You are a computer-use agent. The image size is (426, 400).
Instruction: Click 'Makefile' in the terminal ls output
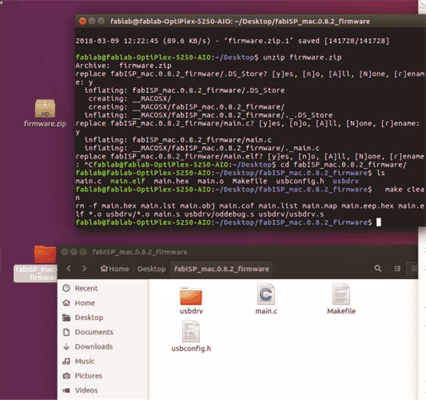point(250,181)
